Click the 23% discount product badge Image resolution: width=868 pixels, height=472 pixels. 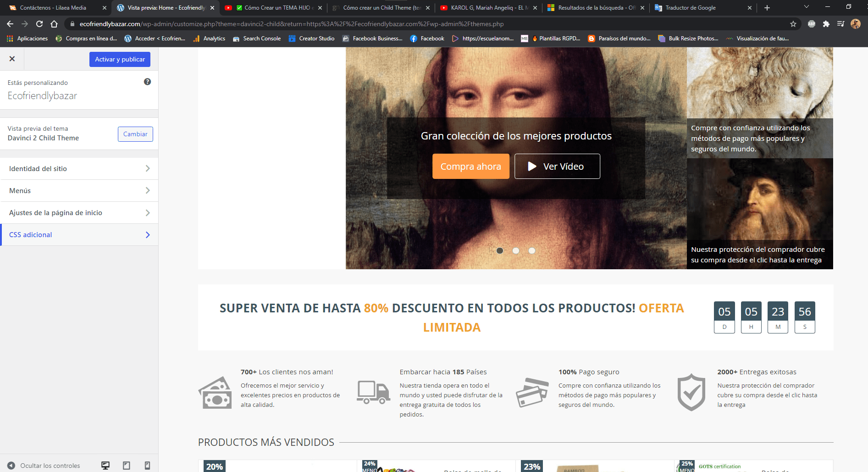pos(532,466)
